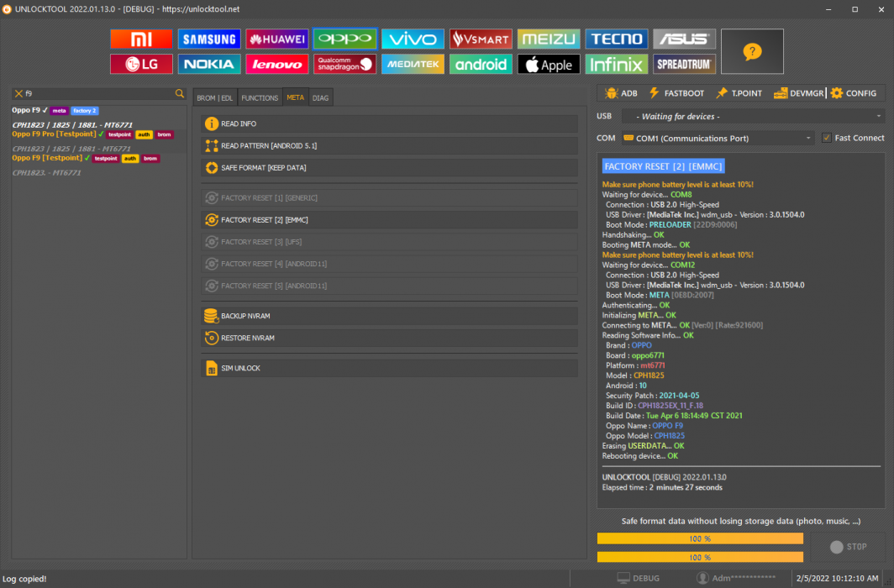894x588 pixels.
Task: Open the ADB tool
Action: pyautogui.click(x=622, y=93)
